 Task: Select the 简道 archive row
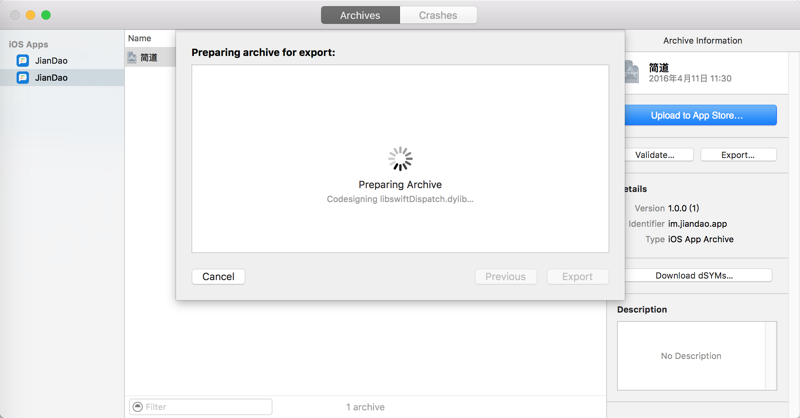coord(151,58)
